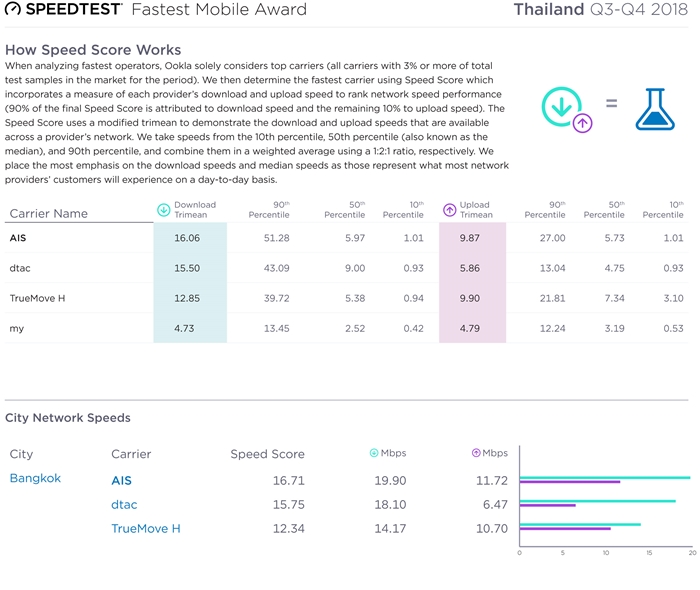
Task: Click the AIS teal download bar in chart
Action: click(605, 478)
